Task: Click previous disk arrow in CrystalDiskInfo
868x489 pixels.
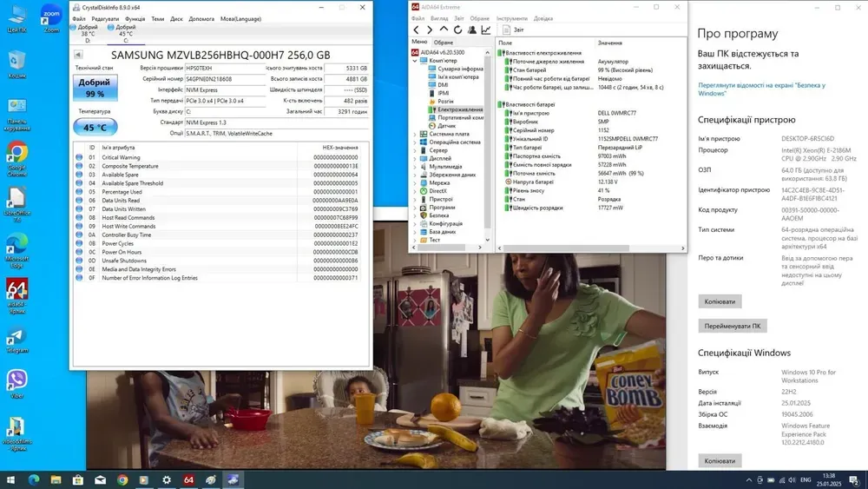Action: [x=78, y=55]
